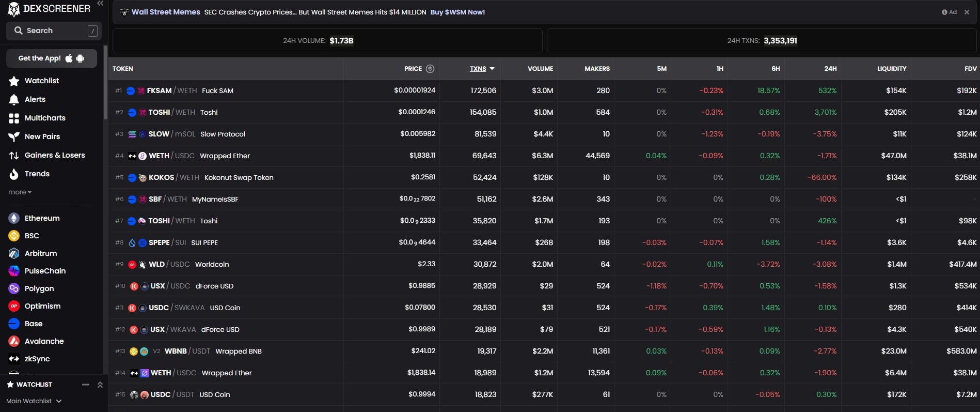Close the Wall Street Memes ad

[967, 12]
